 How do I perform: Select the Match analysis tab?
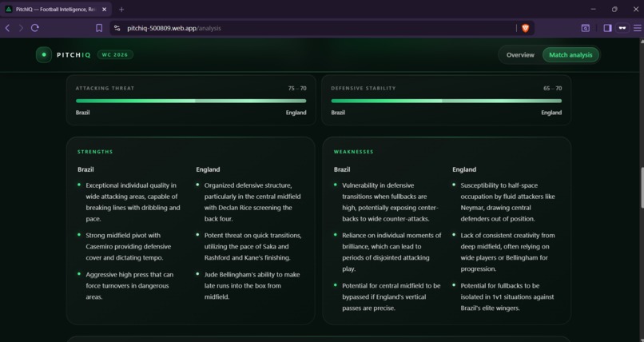[x=570, y=54]
